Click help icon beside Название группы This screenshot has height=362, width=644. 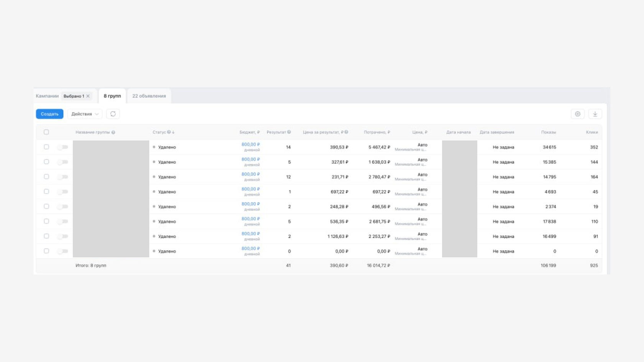[x=113, y=133]
